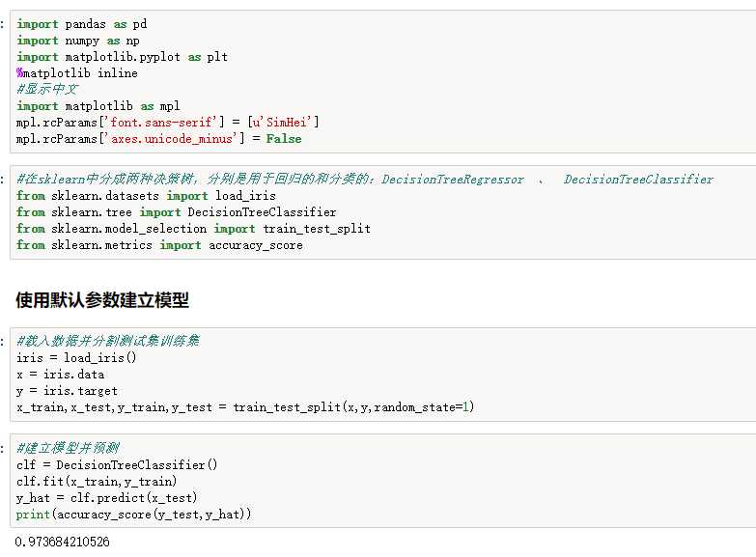Select the "使用默认参数建立模型" markdown heading
The height and width of the screenshot is (557, 756).
coord(102,300)
